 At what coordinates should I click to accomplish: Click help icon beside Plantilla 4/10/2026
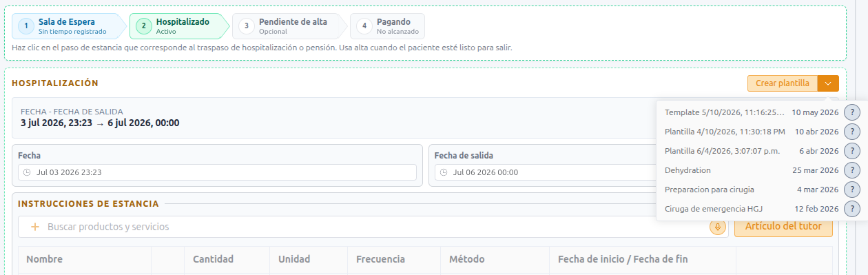tap(852, 132)
